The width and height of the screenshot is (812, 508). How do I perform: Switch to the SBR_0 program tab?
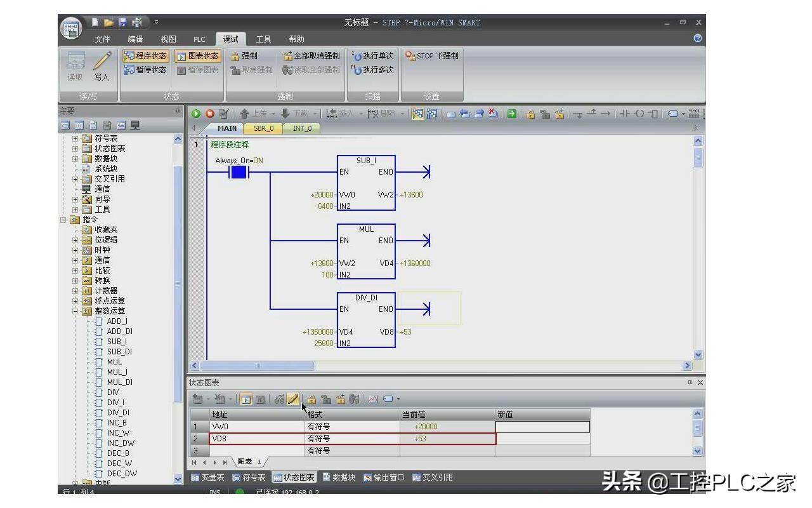[264, 128]
